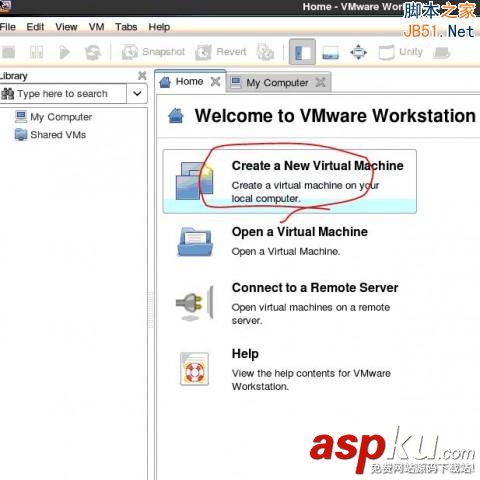Click the full screen mode icon
Screen dimensions: 480x480
pos(358,52)
